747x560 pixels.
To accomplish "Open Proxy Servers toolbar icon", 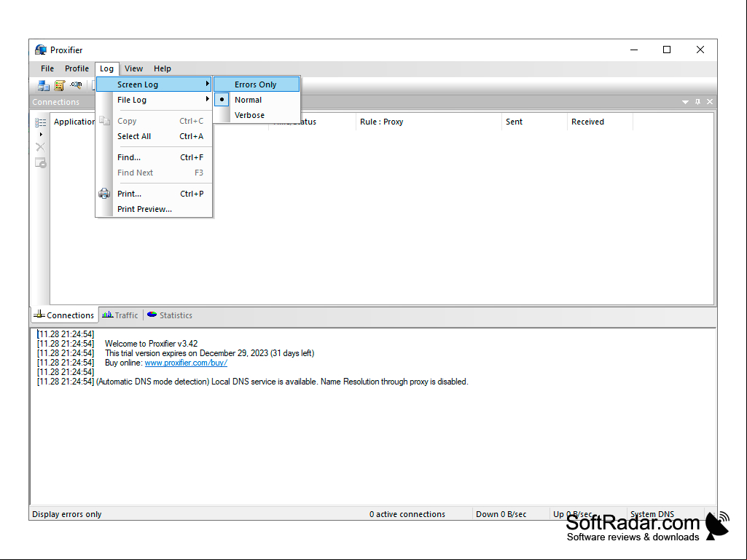I will tap(44, 85).
